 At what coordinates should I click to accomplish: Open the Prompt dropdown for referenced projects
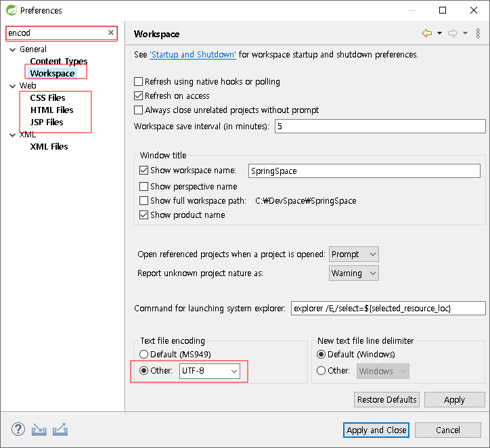click(354, 254)
